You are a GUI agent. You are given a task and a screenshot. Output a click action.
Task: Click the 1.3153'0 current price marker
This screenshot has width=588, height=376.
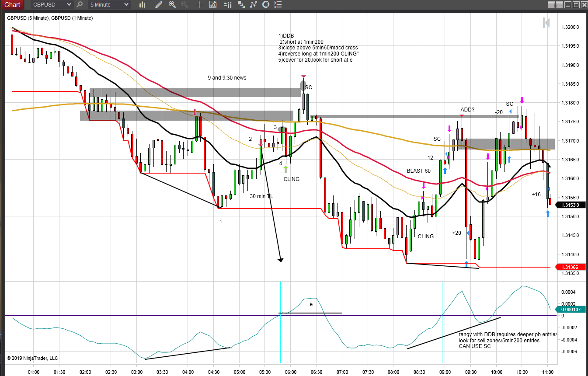pyautogui.click(x=570, y=205)
